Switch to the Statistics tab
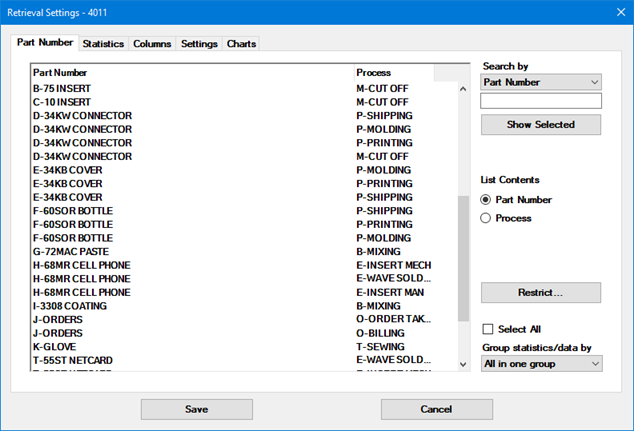Screen dimensions: 634x431 pos(103,44)
